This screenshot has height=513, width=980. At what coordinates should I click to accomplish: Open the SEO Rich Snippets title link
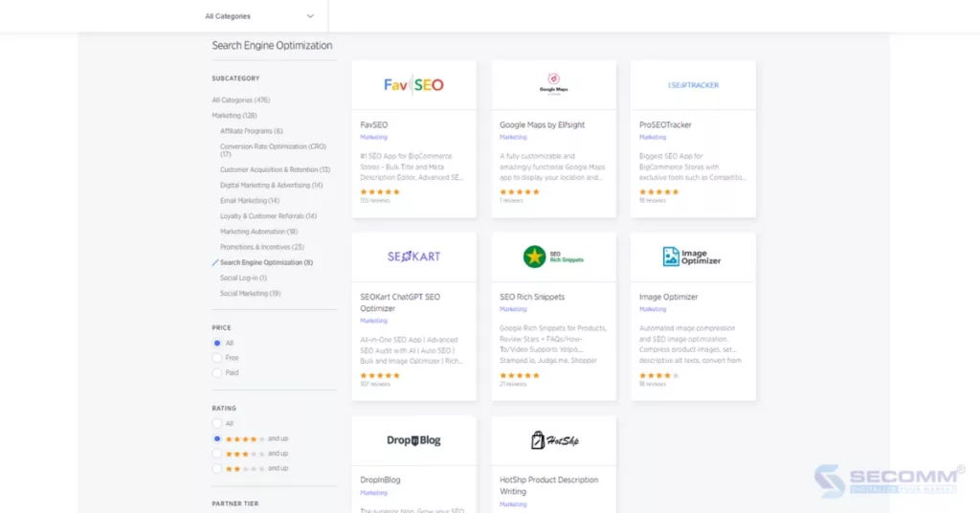(x=532, y=297)
